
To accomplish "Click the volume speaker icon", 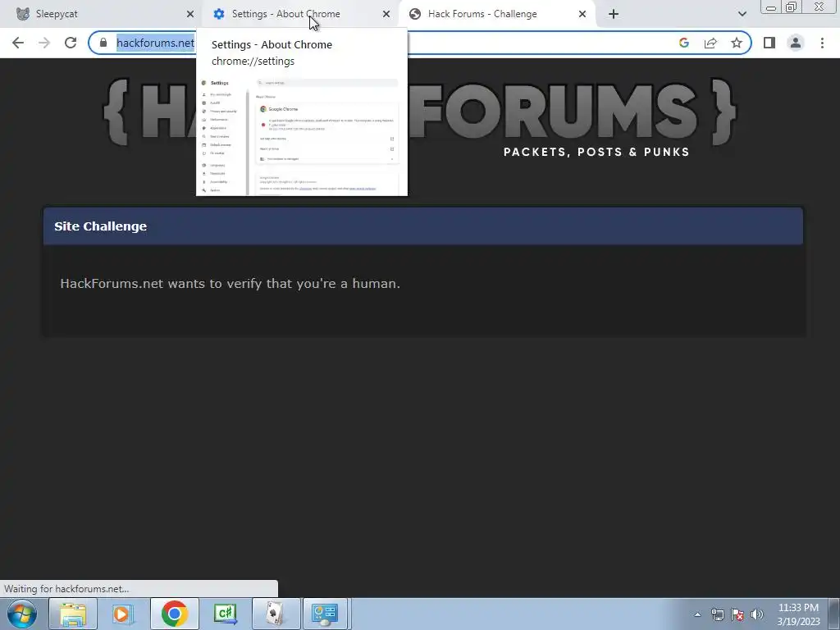I will (x=756, y=614).
